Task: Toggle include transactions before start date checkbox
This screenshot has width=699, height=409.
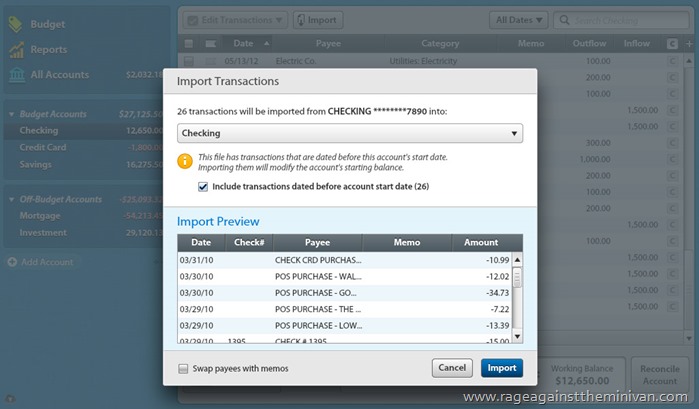Action: point(203,186)
